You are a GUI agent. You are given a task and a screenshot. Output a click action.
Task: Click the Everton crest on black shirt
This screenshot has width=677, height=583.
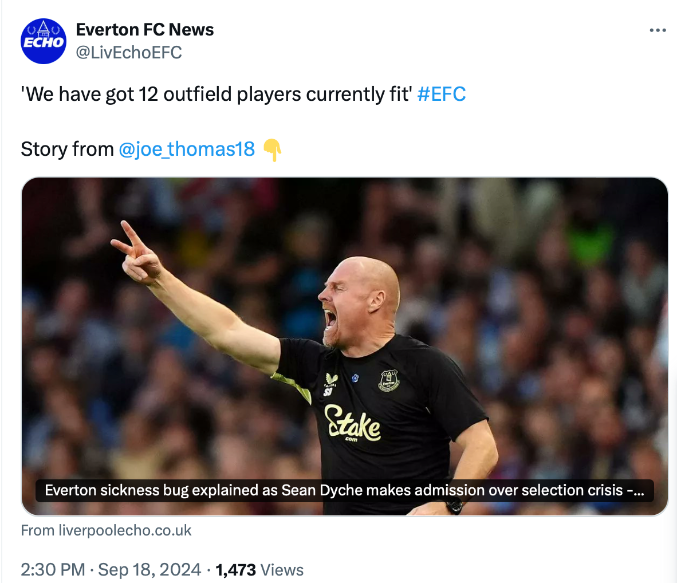[388, 380]
